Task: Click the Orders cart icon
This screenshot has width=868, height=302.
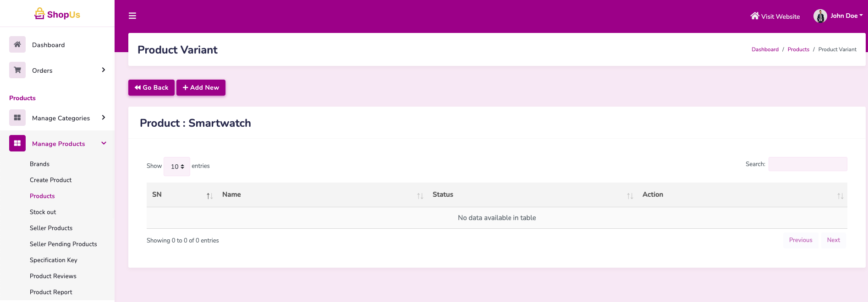Action: pos(17,70)
